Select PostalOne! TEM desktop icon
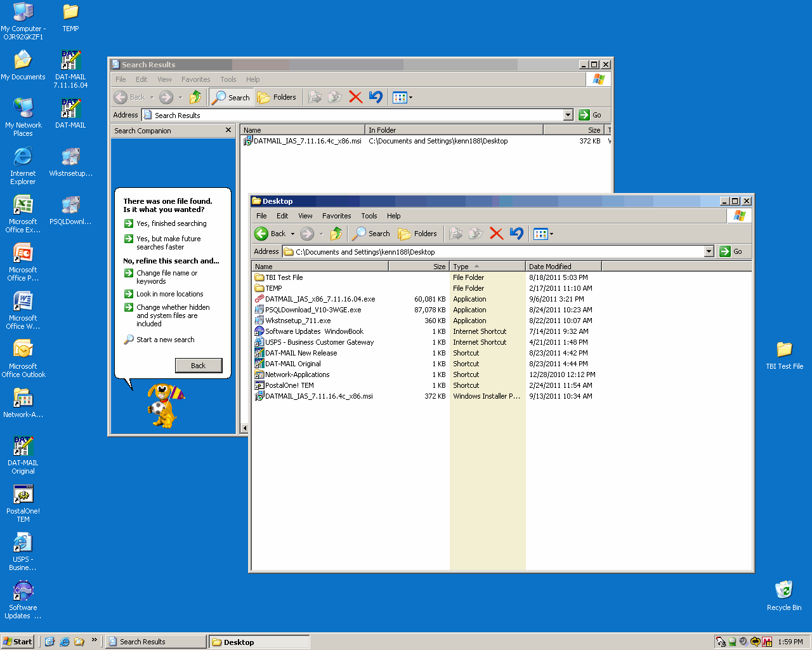812x650 pixels. [23, 503]
